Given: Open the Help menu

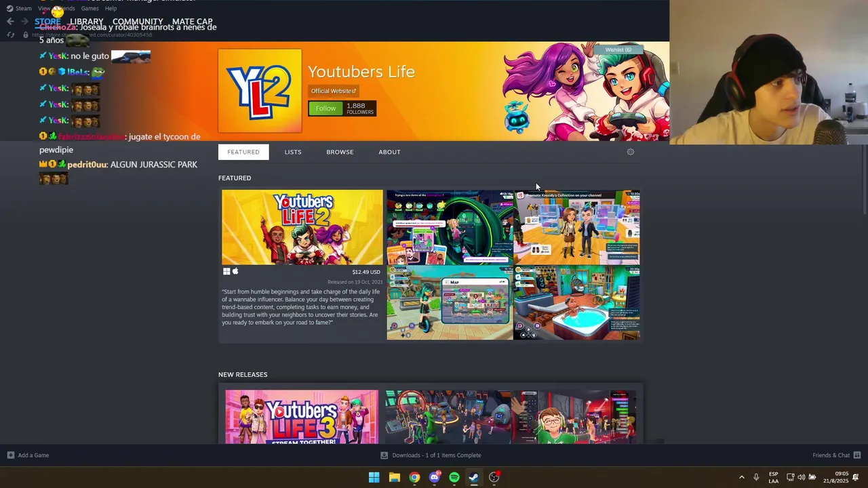Looking at the screenshot, I should click(111, 8).
